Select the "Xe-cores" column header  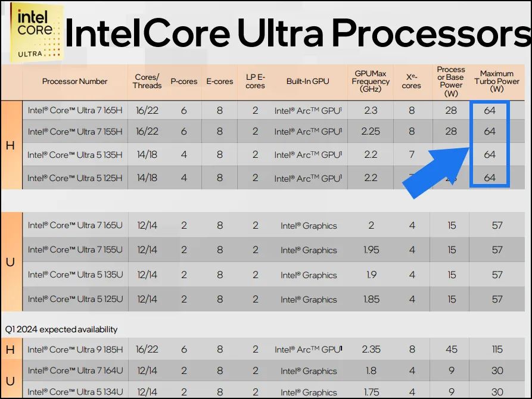411,82
